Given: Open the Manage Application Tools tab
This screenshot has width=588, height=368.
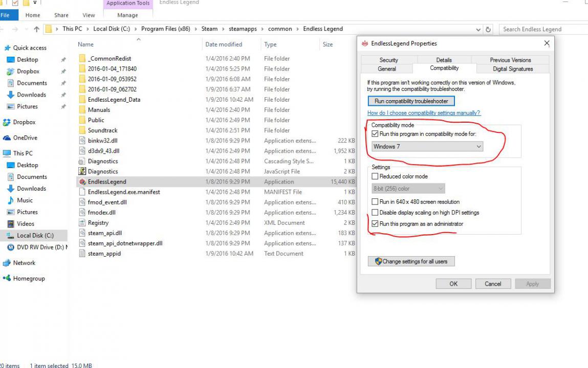Looking at the screenshot, I should (x=127, y=15).
